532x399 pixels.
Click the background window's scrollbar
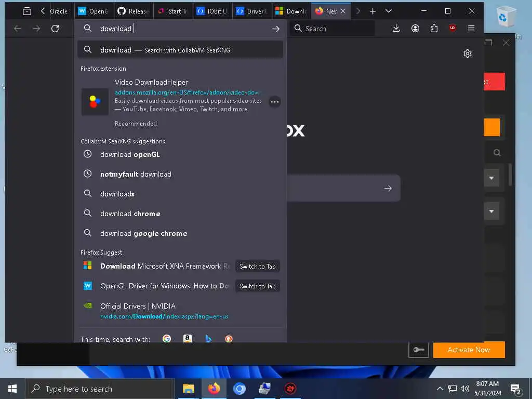pos(510,175)
